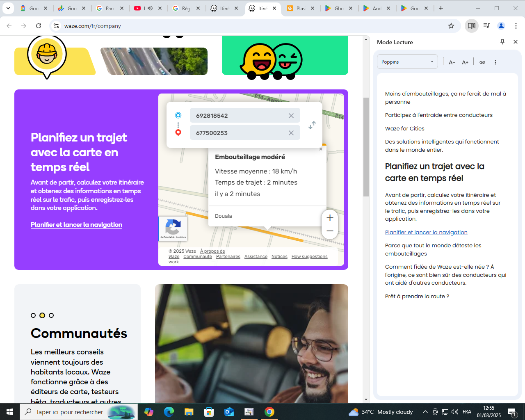Switch to the 'Plas' Blogger tab
Screen dimensions: 525x420
point(301,8)
